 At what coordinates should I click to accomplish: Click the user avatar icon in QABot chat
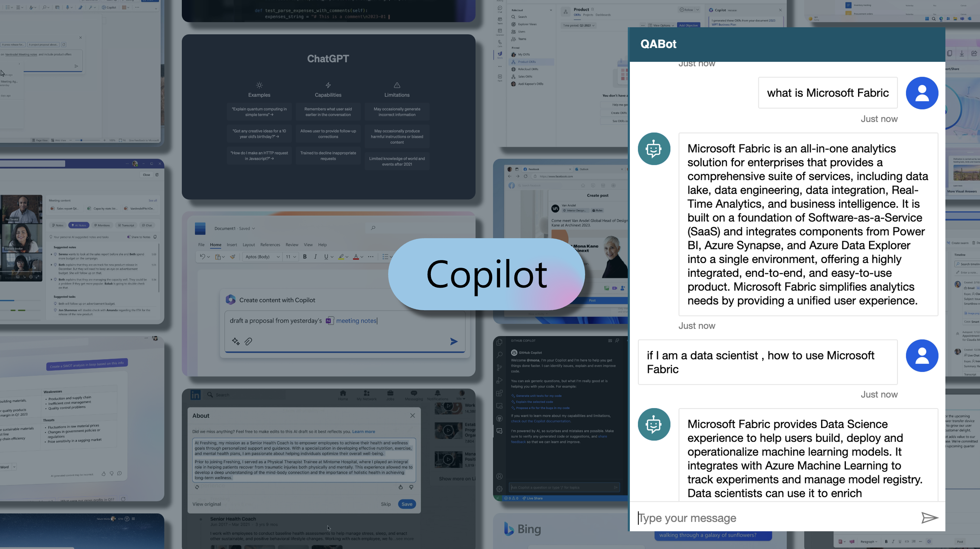922,93
